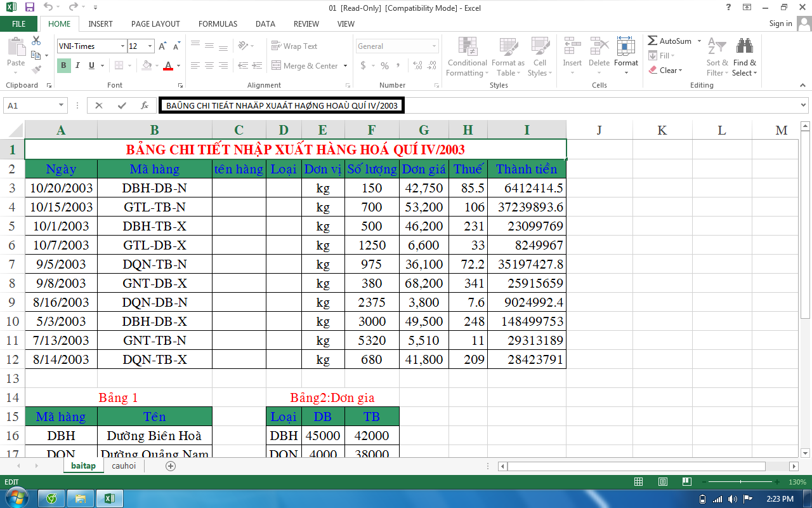Toggle Italic formatting
The image size is (812, 508).
click(x=77, y=65)
